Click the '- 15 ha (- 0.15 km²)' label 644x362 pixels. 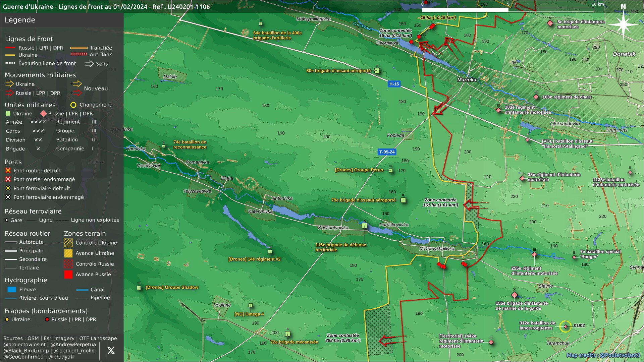tap(437, 18)
